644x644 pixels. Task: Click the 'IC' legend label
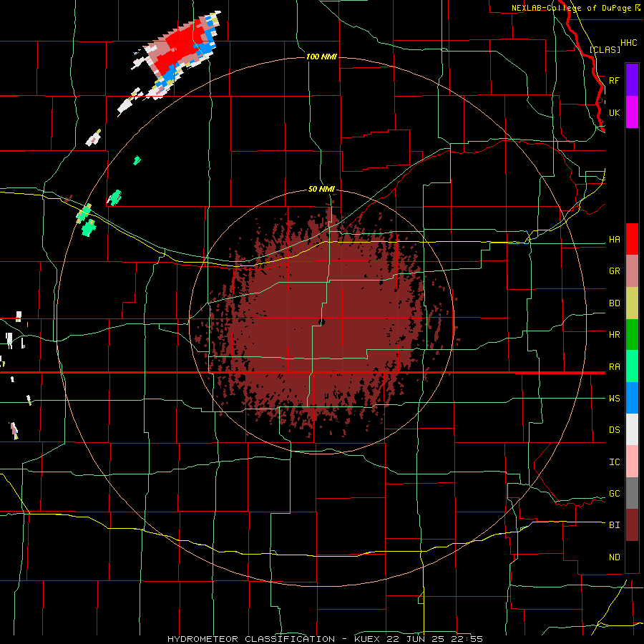(614, 462)
